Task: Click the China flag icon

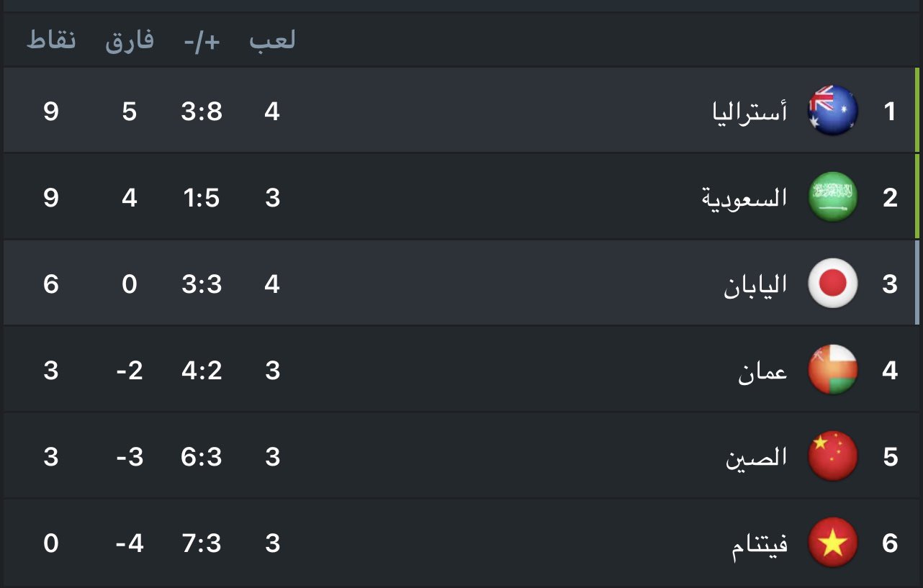Action: point(833,456)
